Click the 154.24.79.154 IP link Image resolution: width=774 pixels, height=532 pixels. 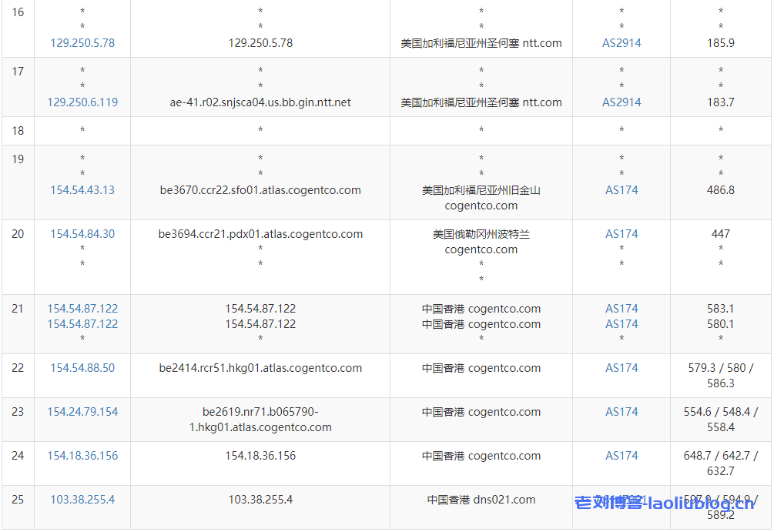(x=82, y=412)
